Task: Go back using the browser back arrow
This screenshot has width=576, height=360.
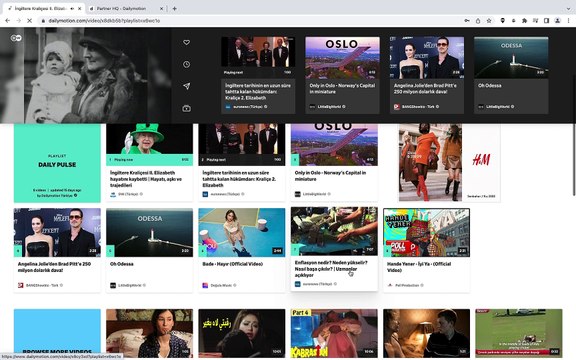Action: (8, 21)
